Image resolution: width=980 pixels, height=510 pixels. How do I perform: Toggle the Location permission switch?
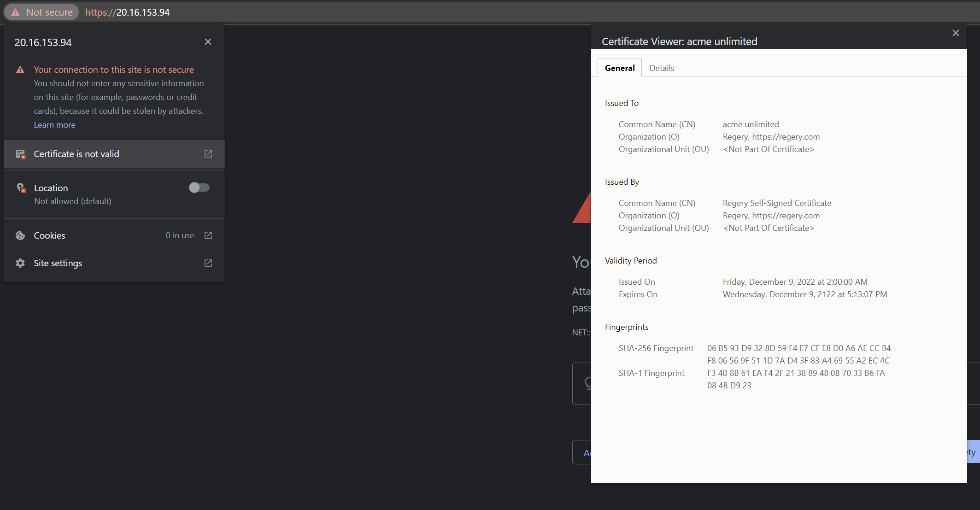click(x=199, y=188)
